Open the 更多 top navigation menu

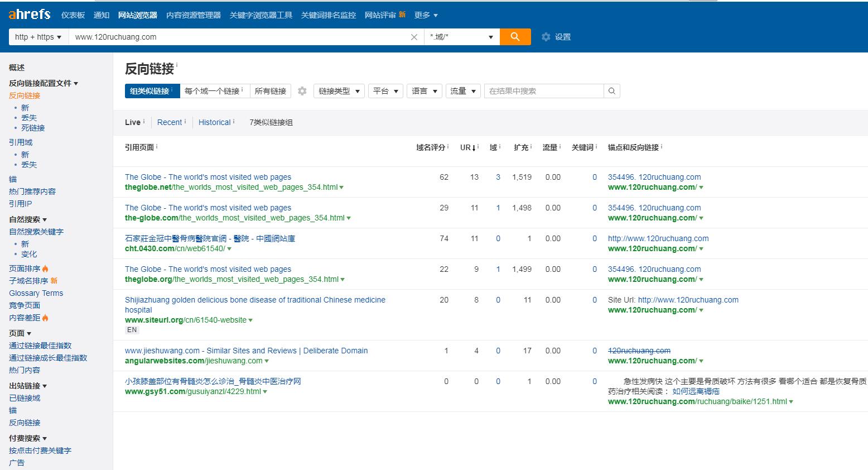pyautogui.click(x=426, y=15)
